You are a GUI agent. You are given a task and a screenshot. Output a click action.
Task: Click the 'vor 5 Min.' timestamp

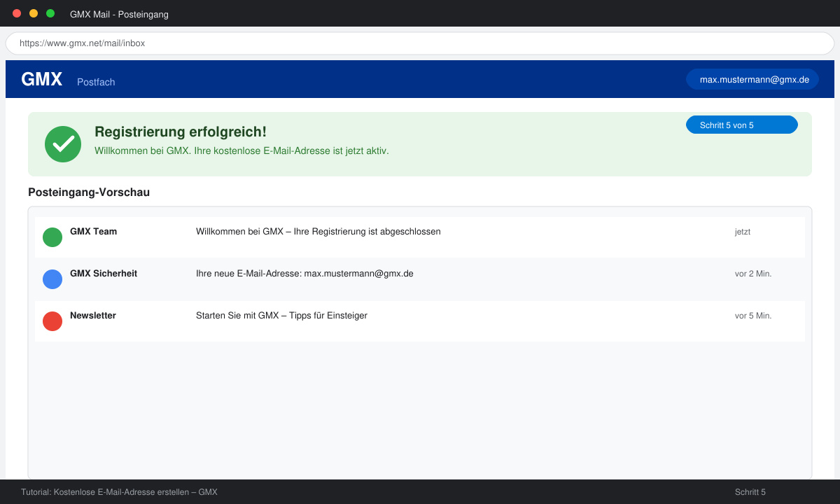pos(753,316)
